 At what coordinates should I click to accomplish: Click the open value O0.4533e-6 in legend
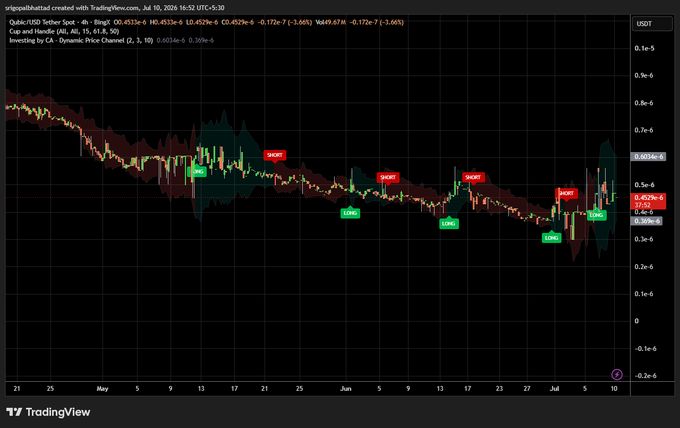[x=130, y=22]
